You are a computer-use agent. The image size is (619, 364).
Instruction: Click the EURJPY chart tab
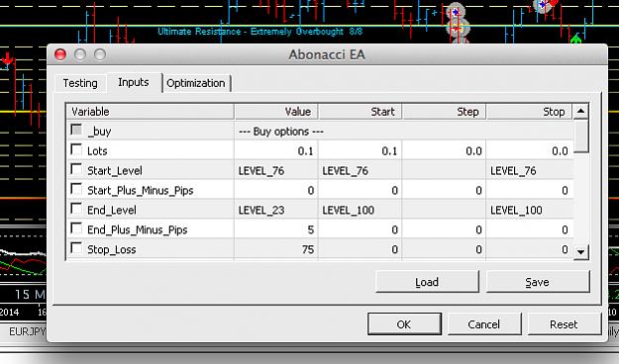pyautogui.click(x=27, y=331)
